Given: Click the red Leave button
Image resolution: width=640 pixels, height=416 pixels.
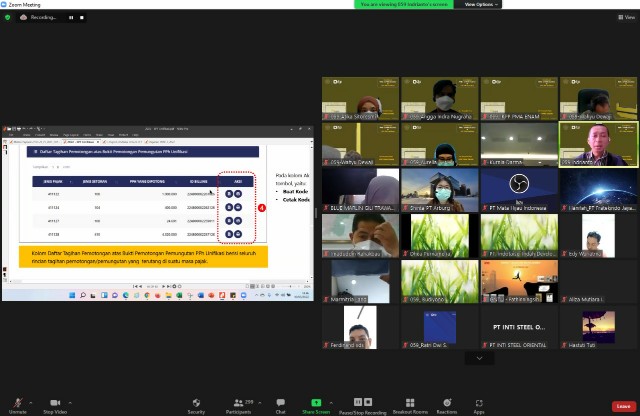Looking at the screenshot, I should point(623,406).
